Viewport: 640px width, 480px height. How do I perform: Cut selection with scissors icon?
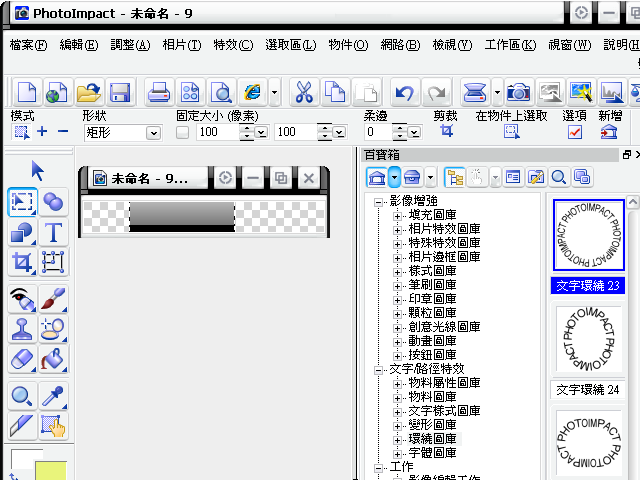(304, 91)
